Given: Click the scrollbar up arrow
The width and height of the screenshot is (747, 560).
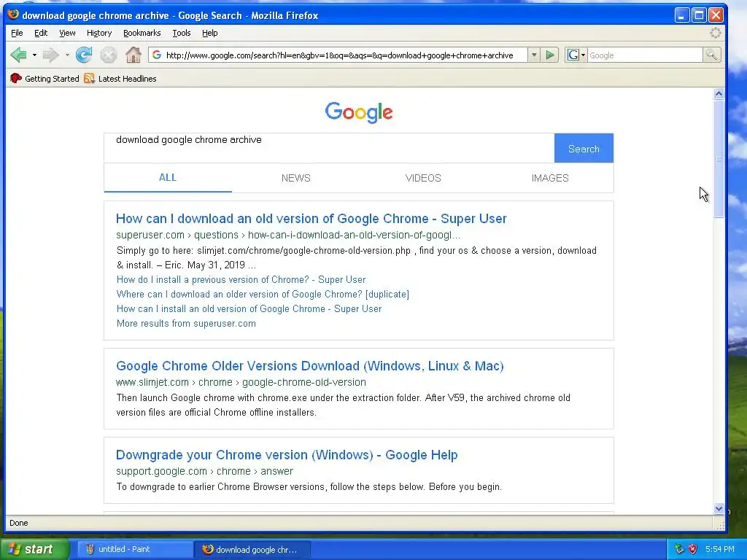Looking at the screenshot, I should 719,94.
